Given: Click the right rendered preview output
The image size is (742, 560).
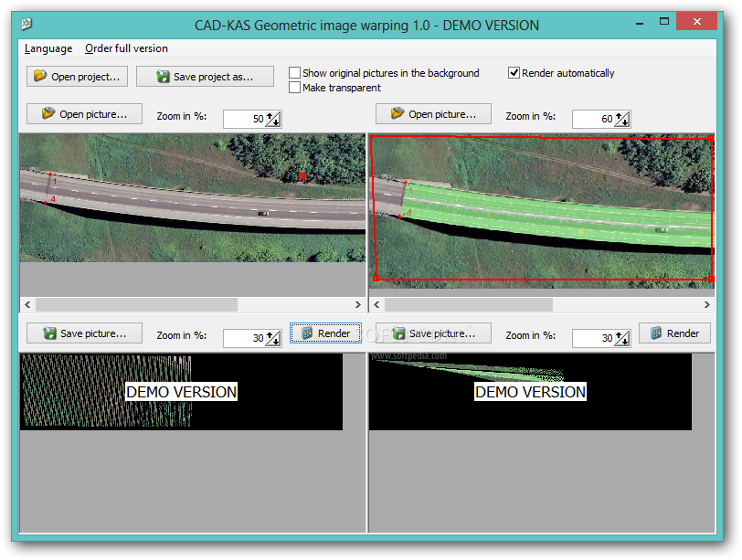Looking at the screenshot, I should 531,392.
